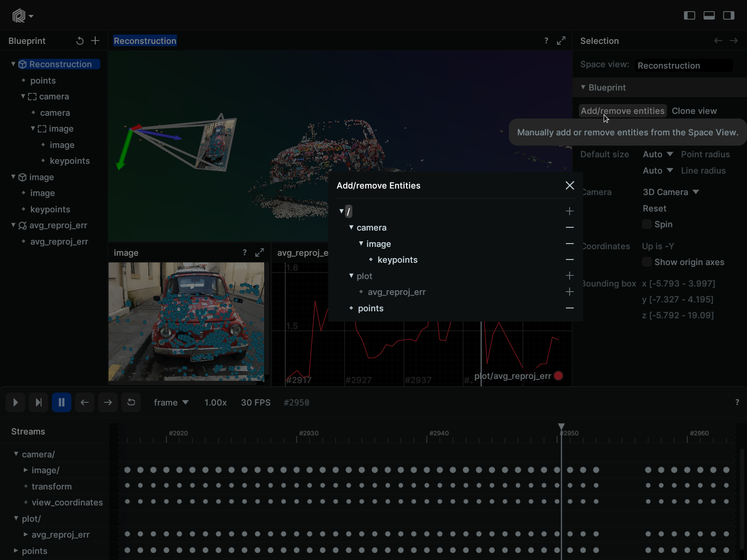
Task: Open the frame timeline dropdown
Action: (171, 402)
